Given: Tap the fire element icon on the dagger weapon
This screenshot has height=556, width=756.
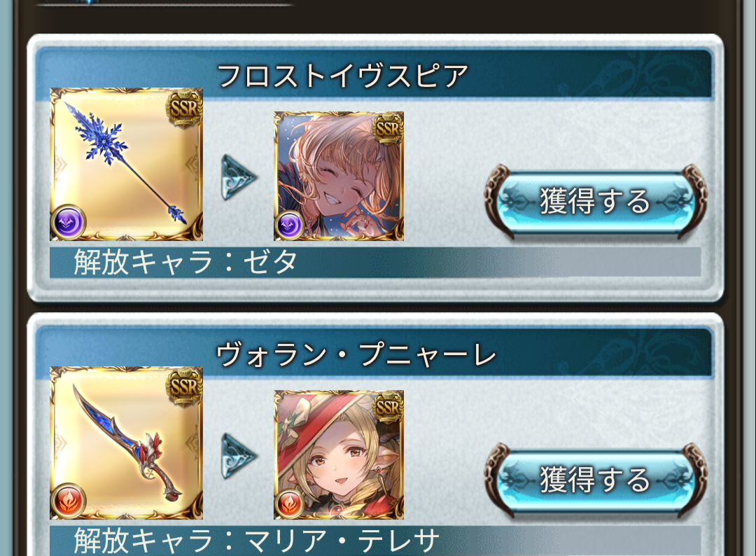Looking at the screenshot, I should pos(69,501).
